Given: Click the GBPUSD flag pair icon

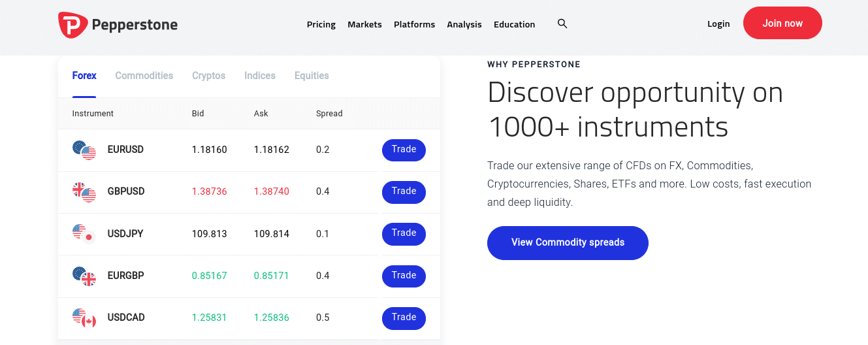Looking at the screenshot, I should pos(84,192).
